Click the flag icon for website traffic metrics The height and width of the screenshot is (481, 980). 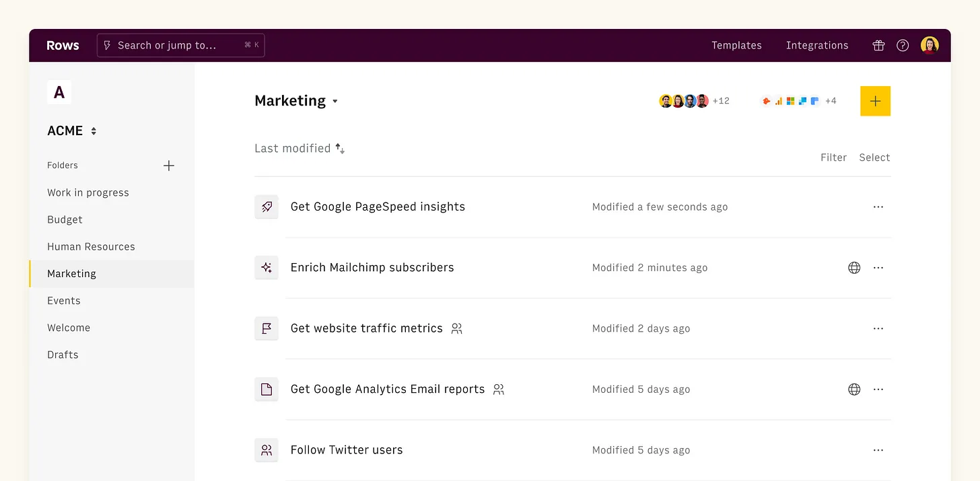267,328
